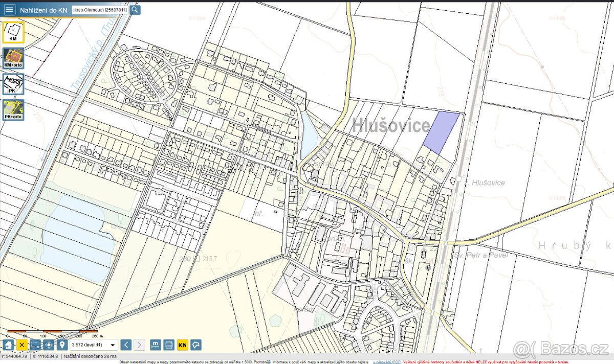Select the distance measurement tool
614x364 pixels.
[155, 345]
